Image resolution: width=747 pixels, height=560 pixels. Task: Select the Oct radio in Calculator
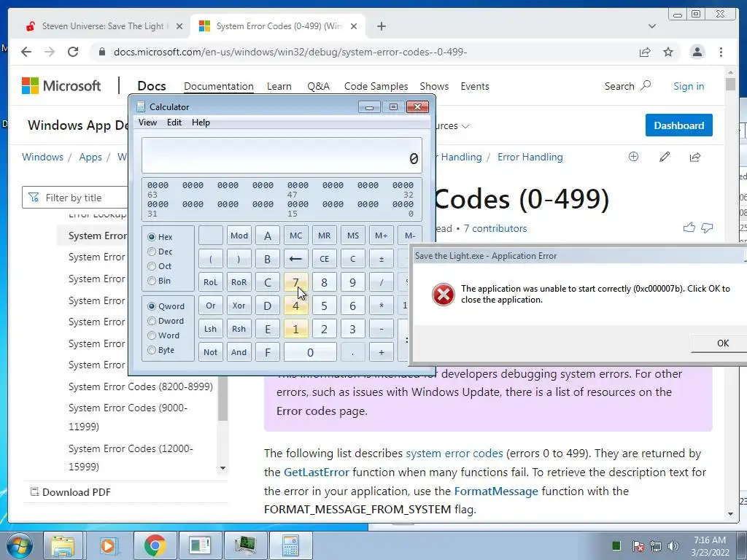click(152, 266)
